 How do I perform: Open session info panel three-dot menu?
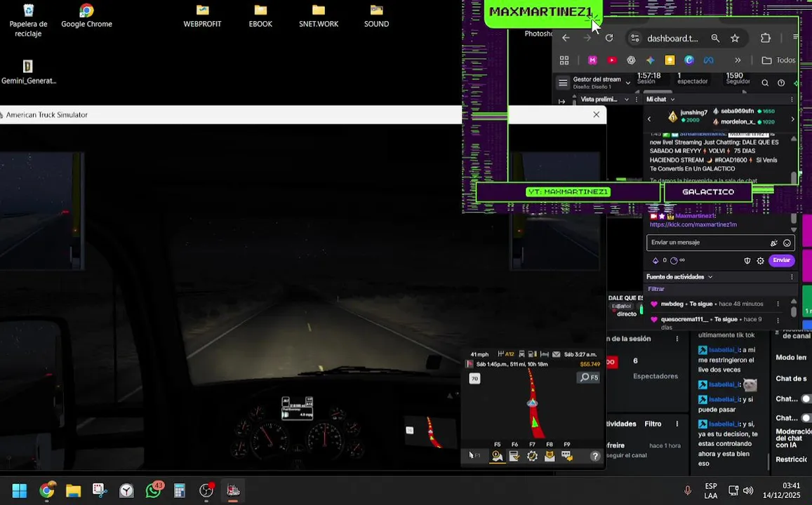[677, 339]
